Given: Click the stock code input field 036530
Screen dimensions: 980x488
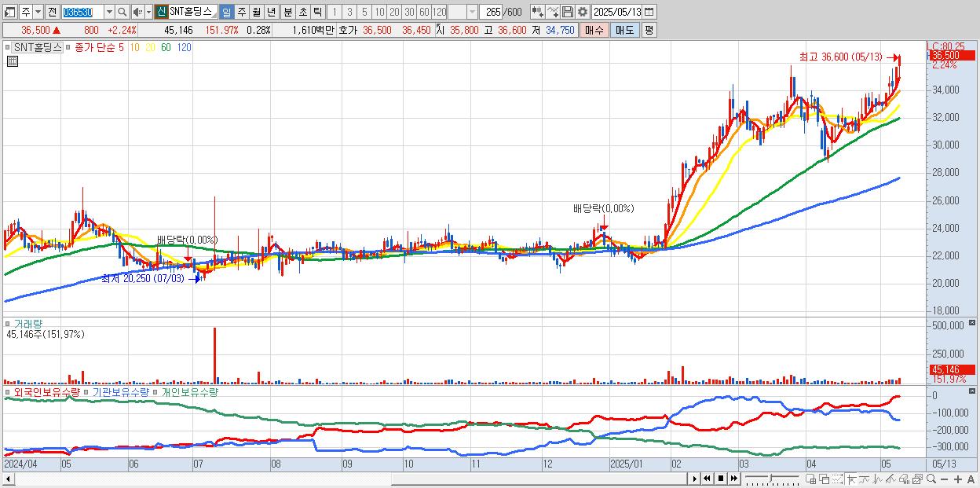Looking at the screenshot, I should [82, 12].
